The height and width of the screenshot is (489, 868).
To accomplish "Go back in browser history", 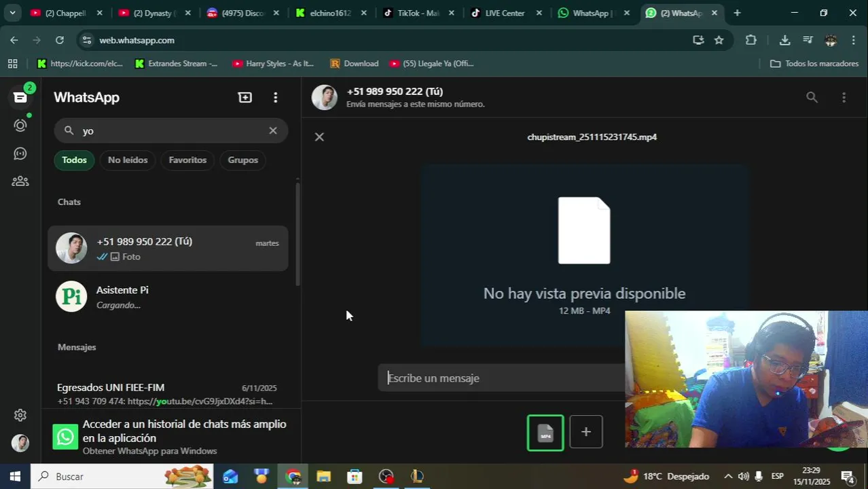I will coord(14,40).
